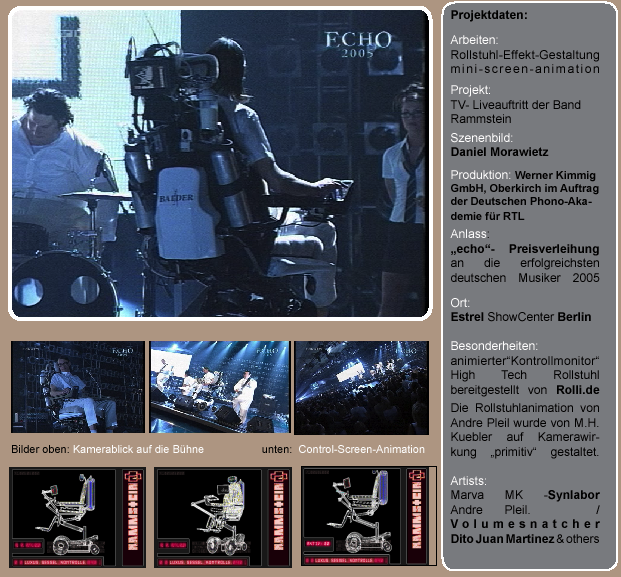The height and width of the screenshot is (577, 621).
Task: Open middle control-screen animation with folded wheelchair
Action: click(223, 517)
